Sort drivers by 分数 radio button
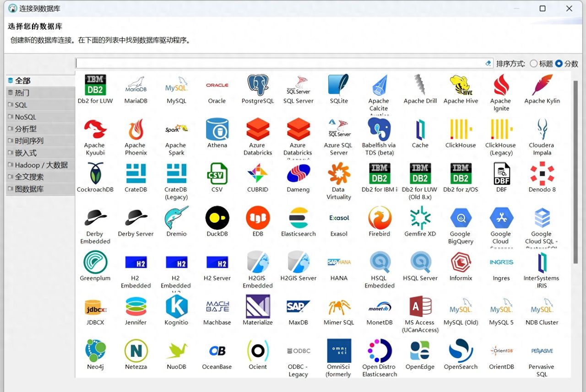The image size is (586, 392). pyautogui.click(x=559, y=64)
